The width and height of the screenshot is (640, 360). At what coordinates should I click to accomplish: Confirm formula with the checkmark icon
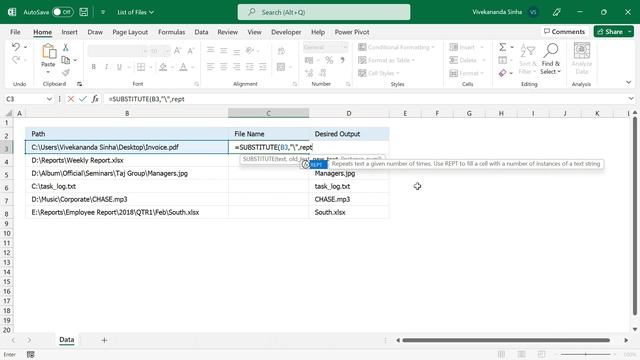(83, 99)
